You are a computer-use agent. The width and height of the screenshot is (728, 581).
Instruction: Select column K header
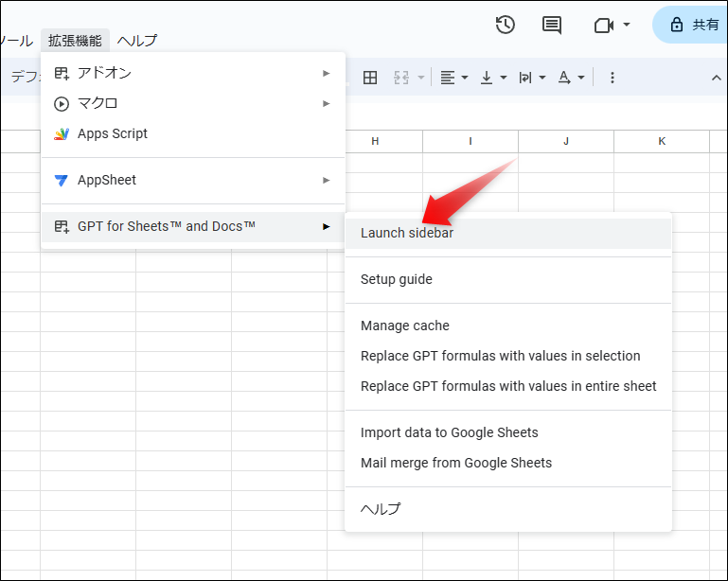tap(662, 141)
